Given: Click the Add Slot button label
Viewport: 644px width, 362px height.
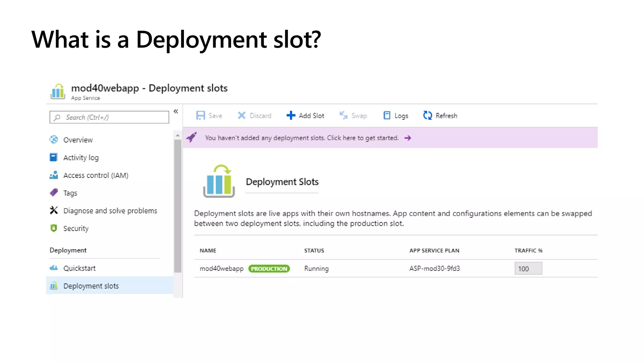Looking at the screenshot, I should coord(311,116).
